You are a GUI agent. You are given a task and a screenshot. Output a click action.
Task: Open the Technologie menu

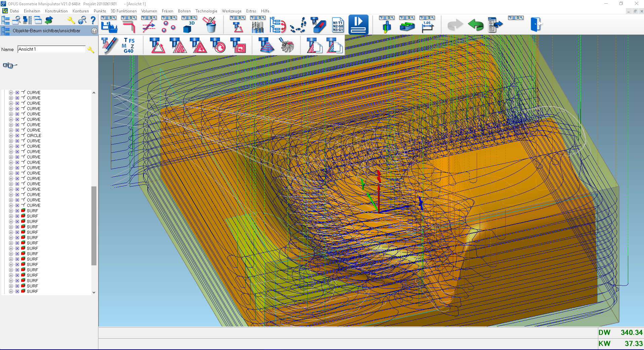click(x=206, y=11)
